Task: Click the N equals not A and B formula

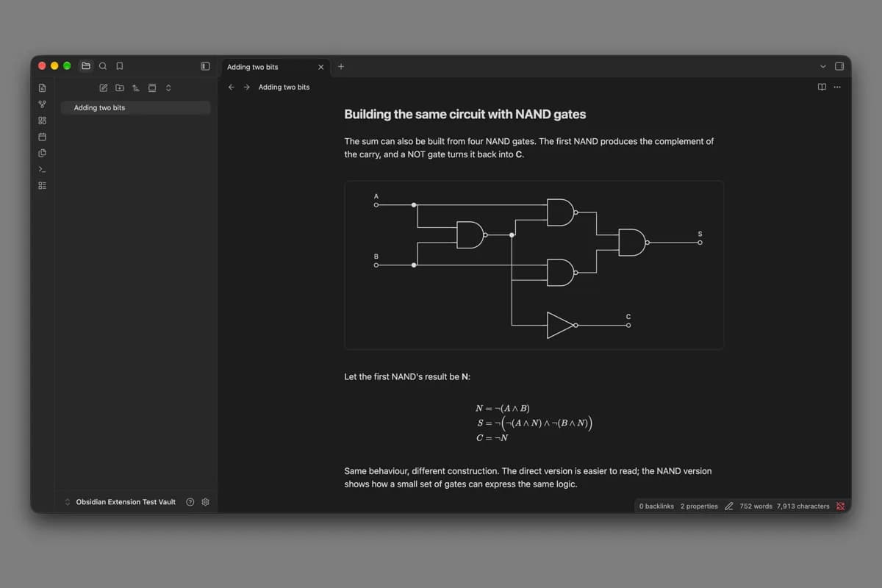Action: coord(503,409)
